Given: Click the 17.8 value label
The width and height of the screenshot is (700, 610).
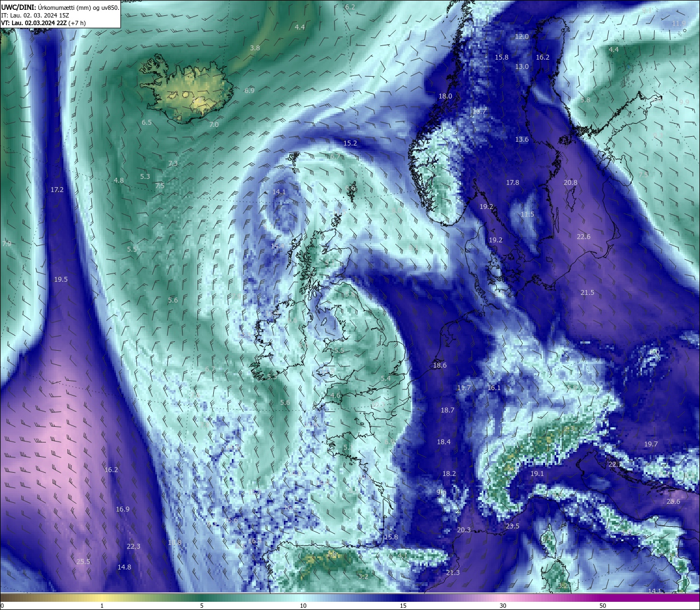Looking at the screenshot, I should coord(512,183).
